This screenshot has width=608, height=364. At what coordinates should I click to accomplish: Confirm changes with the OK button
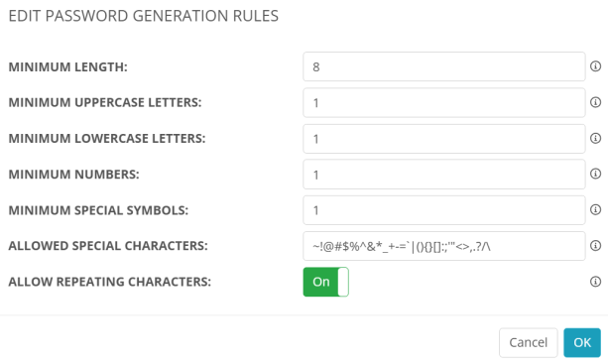click(x=582, y=343)
